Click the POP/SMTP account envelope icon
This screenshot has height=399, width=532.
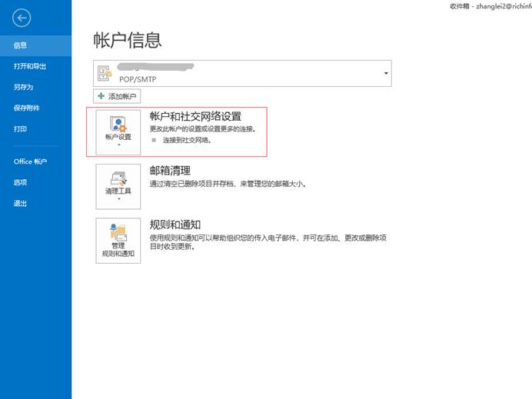[105, 74]
